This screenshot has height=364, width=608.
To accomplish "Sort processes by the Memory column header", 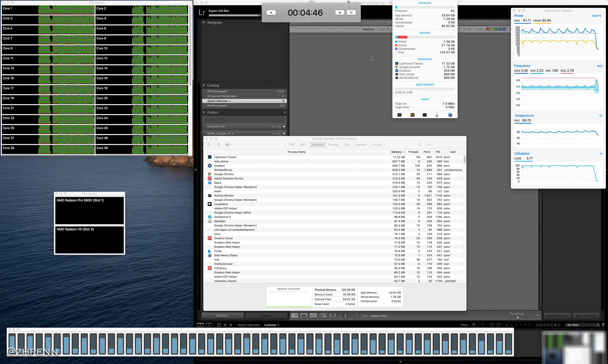I will [x=398, y=152].
